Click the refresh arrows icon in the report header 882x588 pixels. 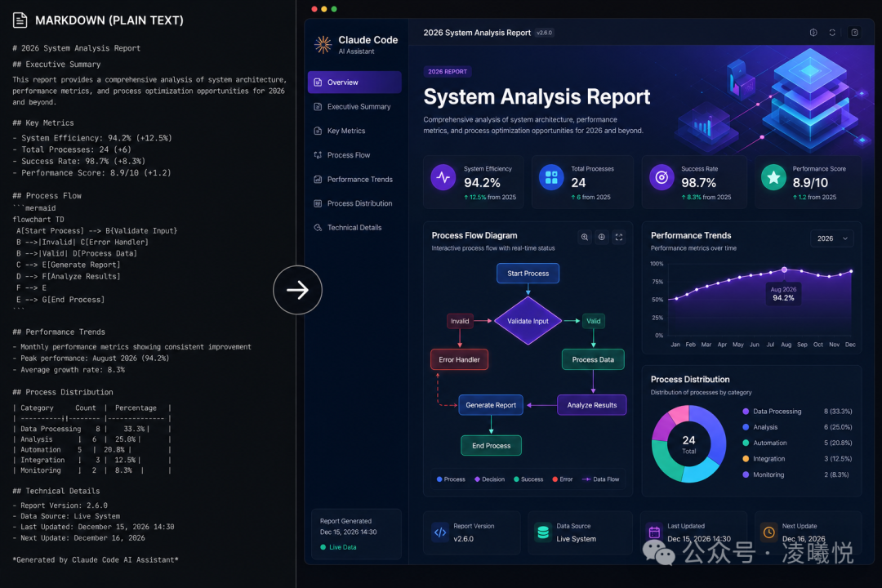(x=832, y=33)
